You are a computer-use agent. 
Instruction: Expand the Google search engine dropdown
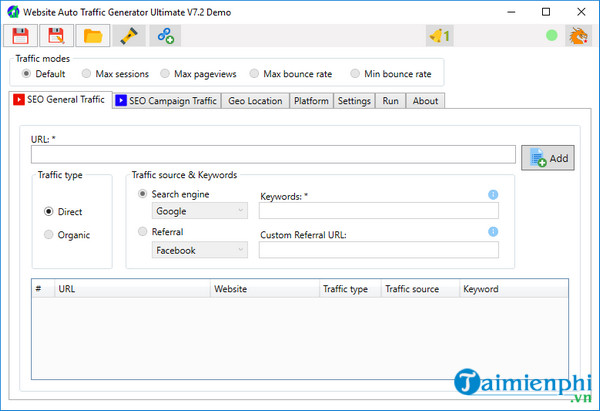pos(199,211)
